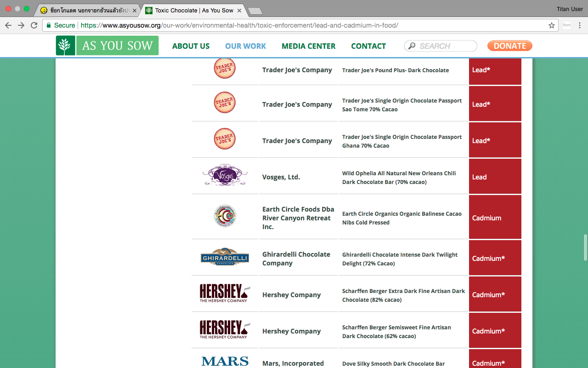Screen dimensions: 588x368
Task: Click the Lead* cell in Pound Plus row
Action: [495, 71]
